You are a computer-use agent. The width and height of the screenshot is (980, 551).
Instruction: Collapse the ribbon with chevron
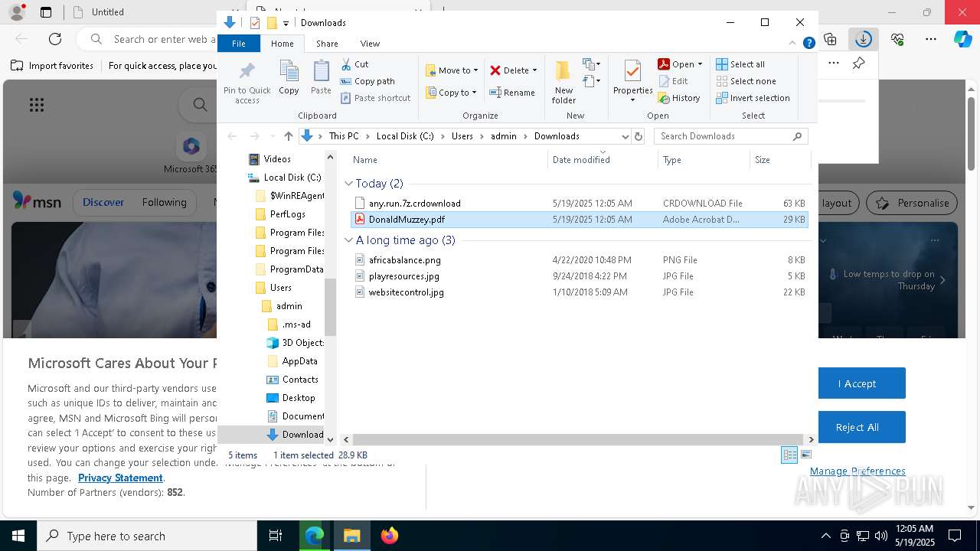[x=793, y=44]
